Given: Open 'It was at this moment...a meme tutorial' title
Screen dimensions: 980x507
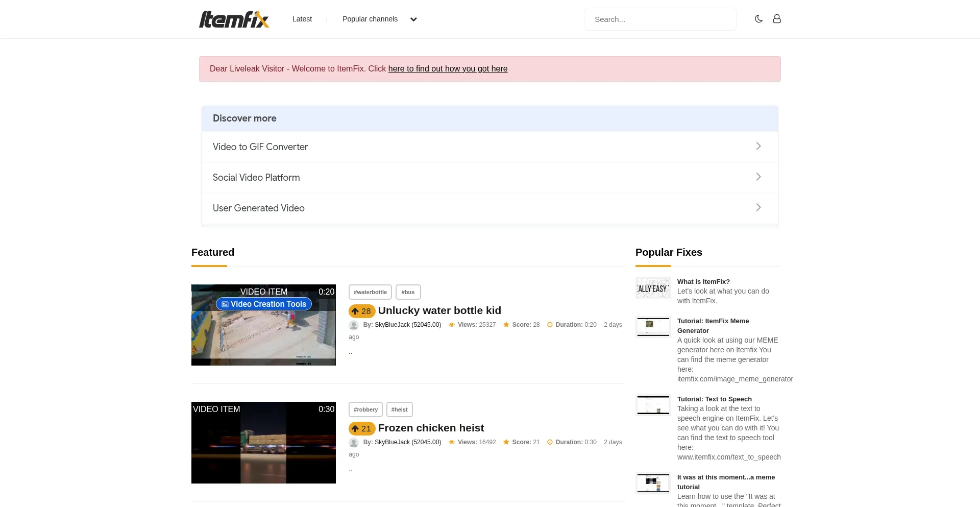Looking at the screenshot, I should tap(726, 482).
